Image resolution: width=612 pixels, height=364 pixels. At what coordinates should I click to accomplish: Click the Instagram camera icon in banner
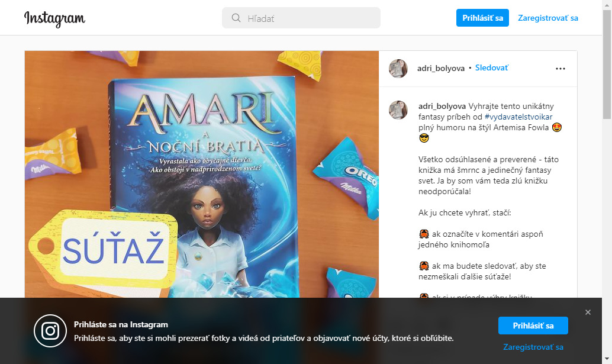50,331
